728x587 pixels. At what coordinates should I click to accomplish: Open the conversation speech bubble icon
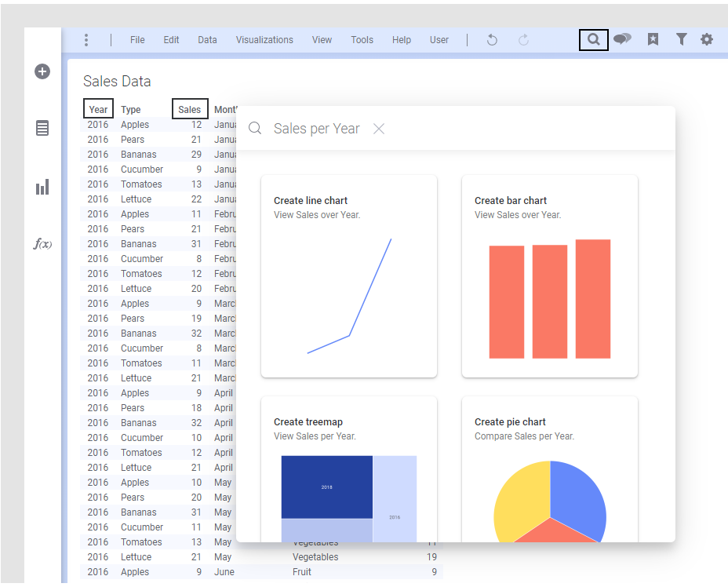[x=622, y=39]
